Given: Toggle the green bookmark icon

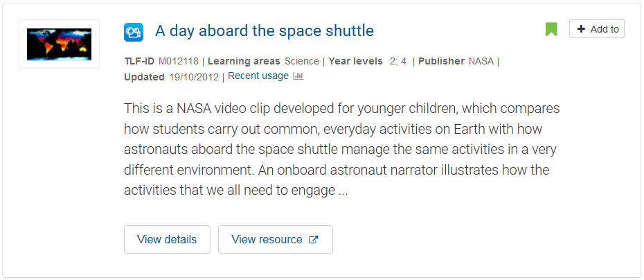Looking at the screenshot, I should [551, 30].
